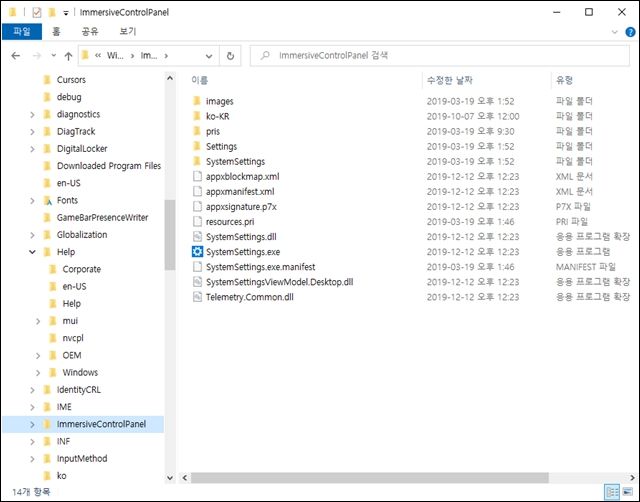Select the file name Telemetry.Common.dll
640x502 pixels.
click(x=250, y=297)
